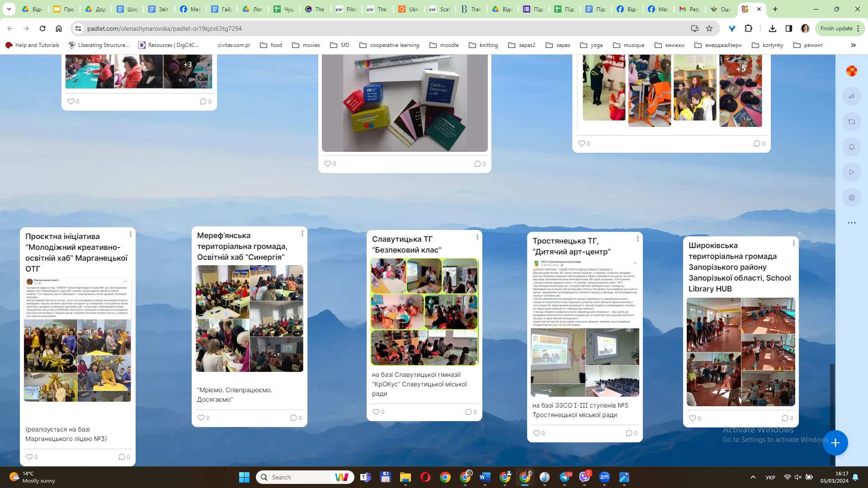Screen dimensions: 868x488
Task: Click the Padlet logo icon in sidebar
Action: (852, 71)
